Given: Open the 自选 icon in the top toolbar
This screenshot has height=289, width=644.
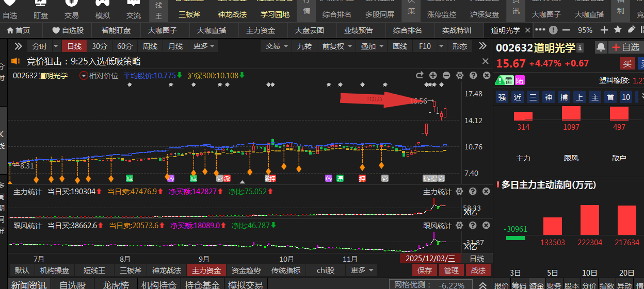Looking at the screenshot, I should (x=10, y=10).
